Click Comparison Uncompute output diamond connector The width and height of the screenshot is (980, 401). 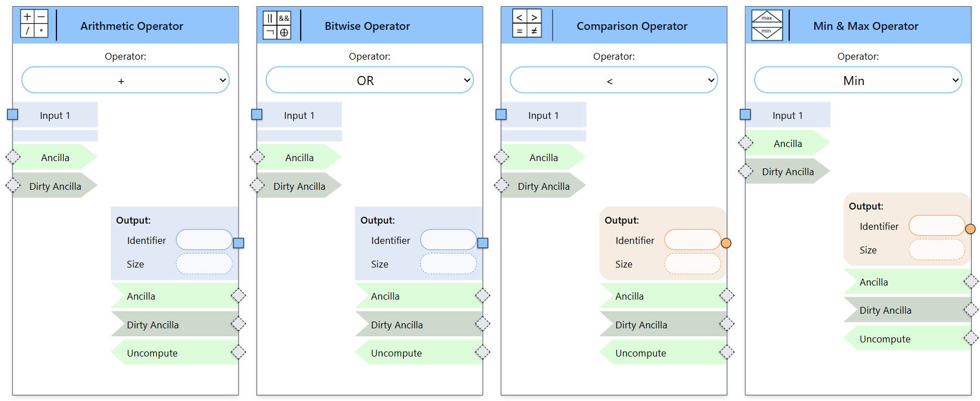click(x=727, y=353)
